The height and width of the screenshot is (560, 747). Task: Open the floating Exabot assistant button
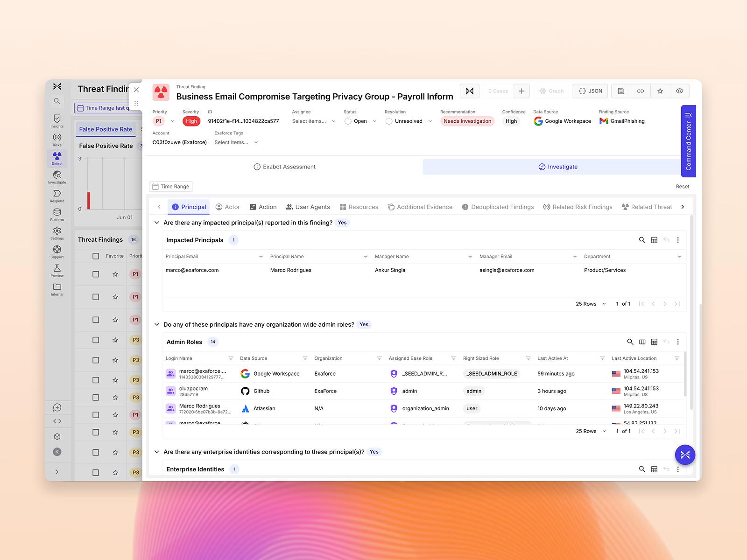685,455
